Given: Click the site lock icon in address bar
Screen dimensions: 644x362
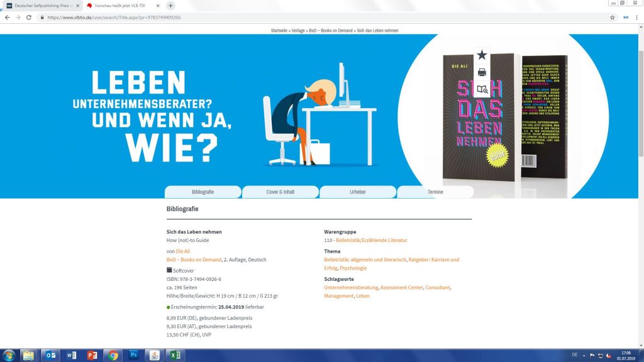Looking at the screenshot, I should pos(42,18).
